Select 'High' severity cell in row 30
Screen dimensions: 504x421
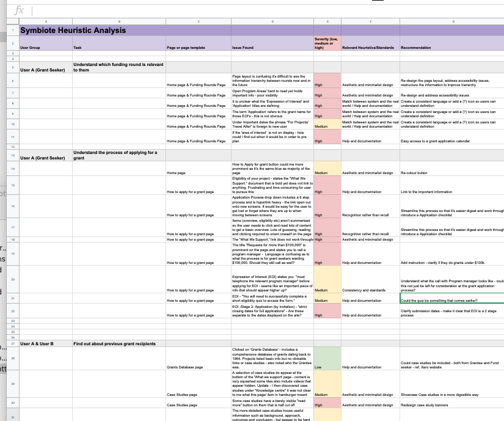pyautogui.click(x=327, y=403)
